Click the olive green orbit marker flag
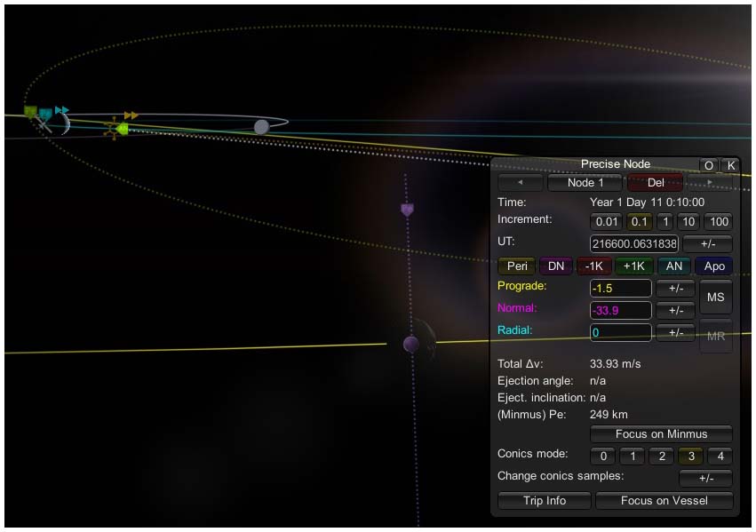Image resolution: width=756 pixels, height=532 pixels. (30, 112)
